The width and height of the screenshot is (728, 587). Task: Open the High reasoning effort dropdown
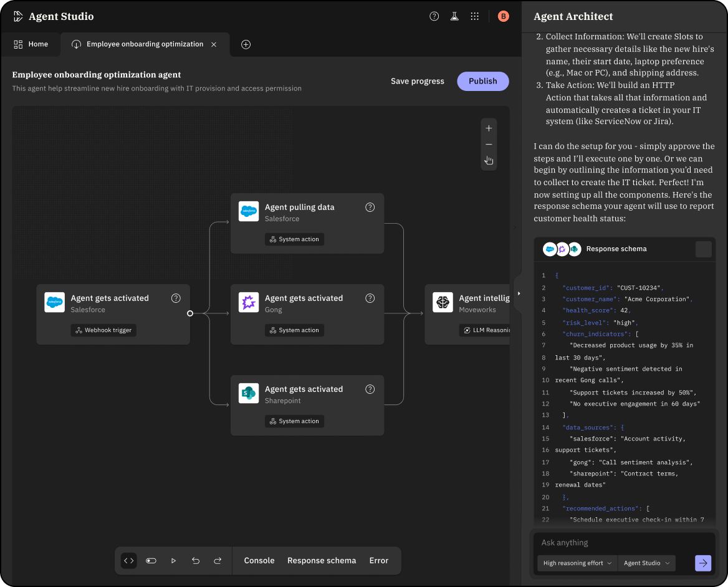[577, 563]
